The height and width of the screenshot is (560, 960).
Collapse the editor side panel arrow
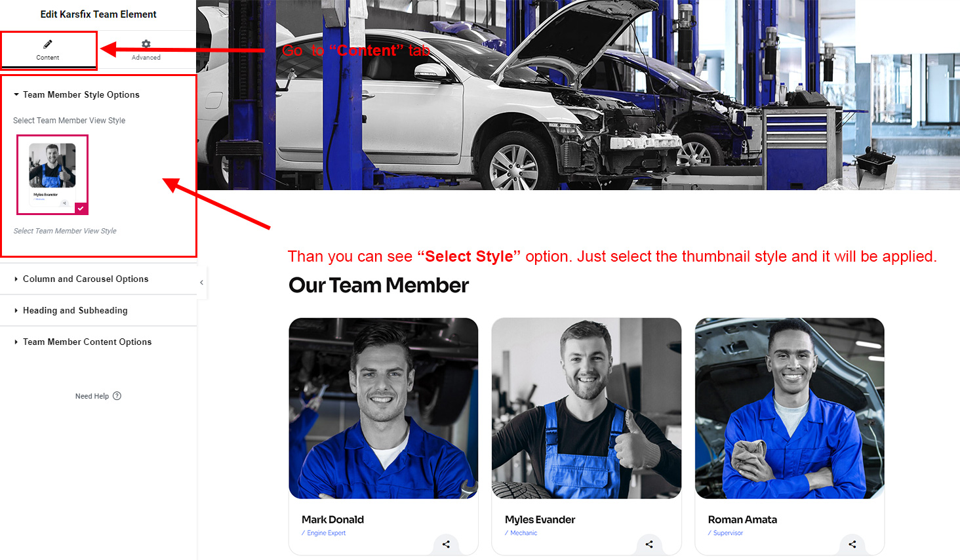pyautogui.click(x=201, y=283)
